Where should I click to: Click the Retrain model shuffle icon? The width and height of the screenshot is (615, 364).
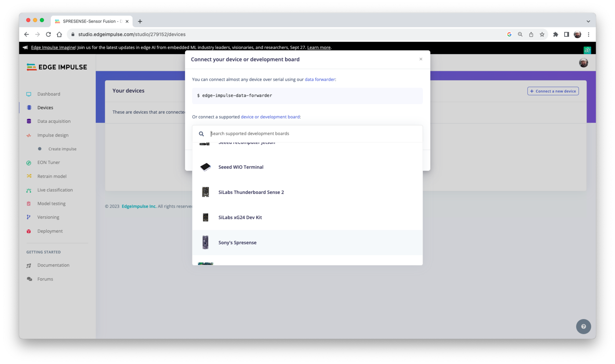tap(29, 176)
